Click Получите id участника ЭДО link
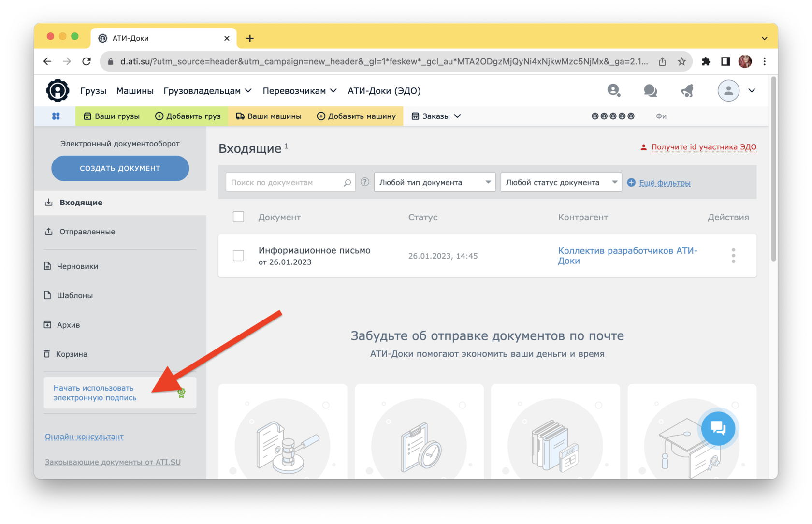The image size is (812, 524). pyautogui.click(x=704, y=147)
